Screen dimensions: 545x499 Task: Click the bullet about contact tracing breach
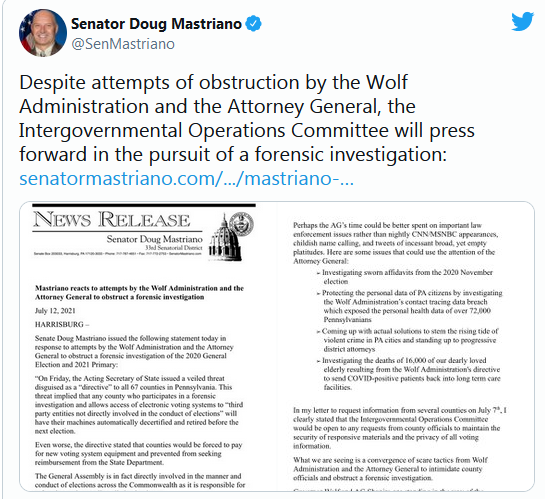409,306
